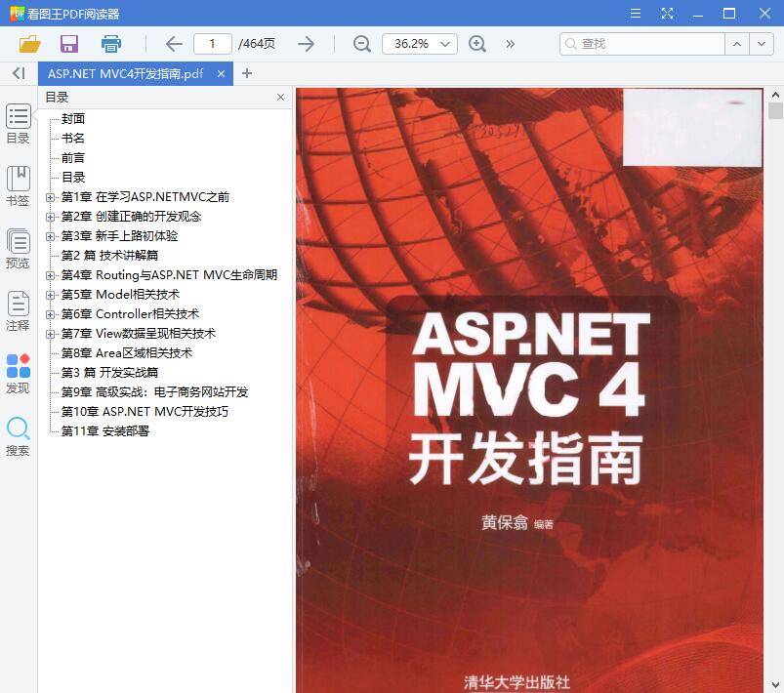Select 第5章 Model相关技术 text
The width and height of the screenshot is (784, 693).
tap(120, 295)
